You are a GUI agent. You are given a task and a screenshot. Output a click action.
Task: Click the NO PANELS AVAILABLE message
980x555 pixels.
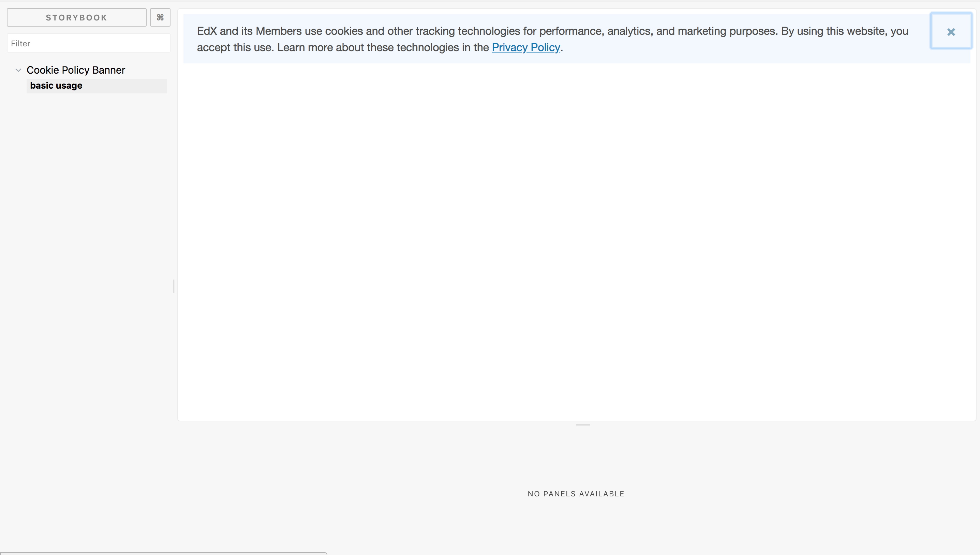[x=576, y=494]
